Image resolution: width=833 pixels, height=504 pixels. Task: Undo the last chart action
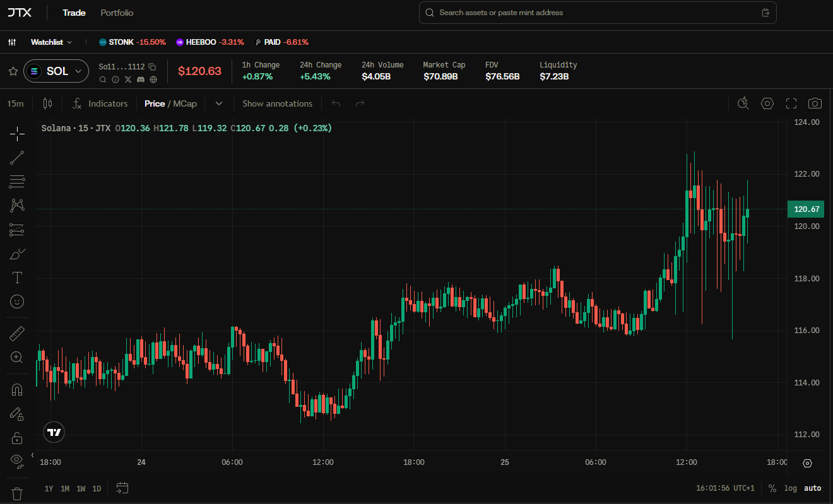[336, 103]
